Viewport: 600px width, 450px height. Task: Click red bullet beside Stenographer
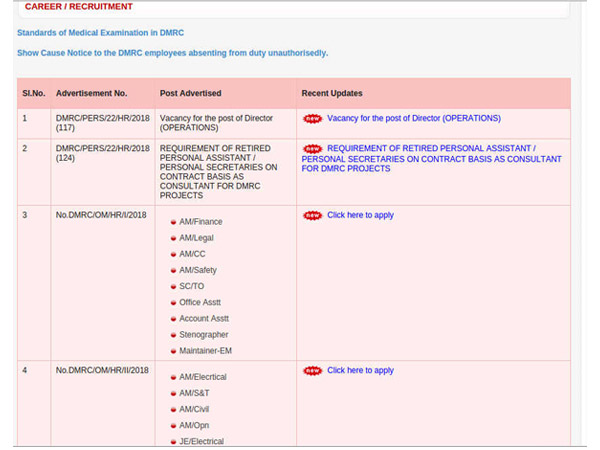(173, 335)
